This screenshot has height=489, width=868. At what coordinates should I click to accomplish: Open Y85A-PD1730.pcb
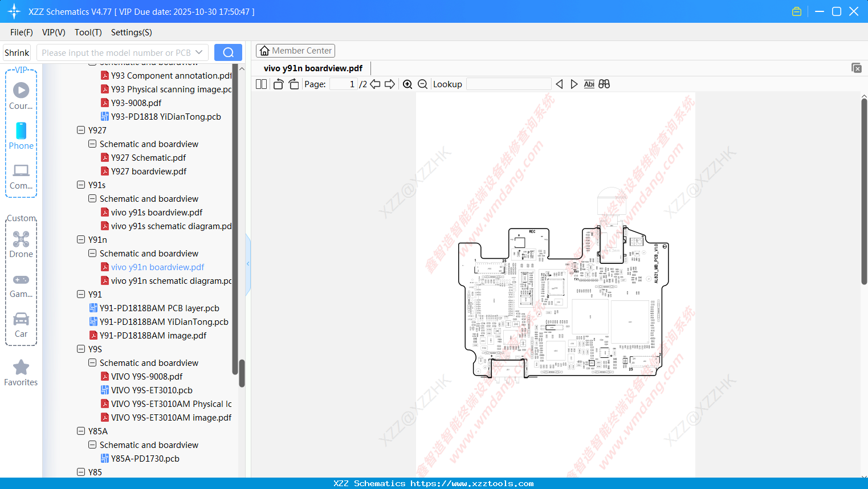coord(140,458)
